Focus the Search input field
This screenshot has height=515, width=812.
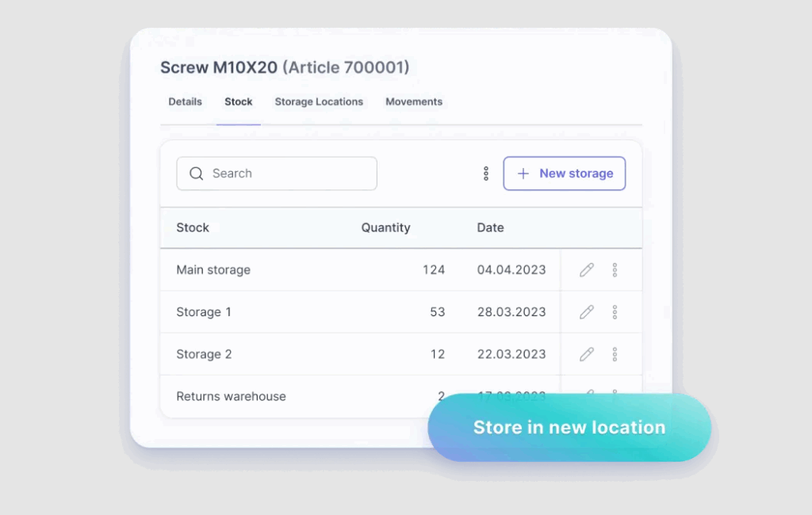(x=277, y=174)
